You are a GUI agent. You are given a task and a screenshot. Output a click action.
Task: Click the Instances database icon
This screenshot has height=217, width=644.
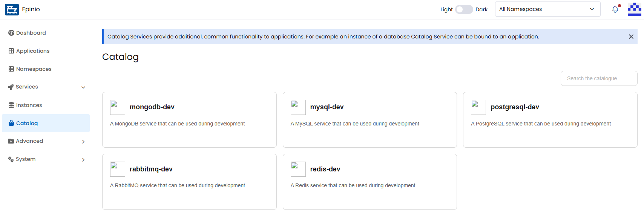point(11,105)
